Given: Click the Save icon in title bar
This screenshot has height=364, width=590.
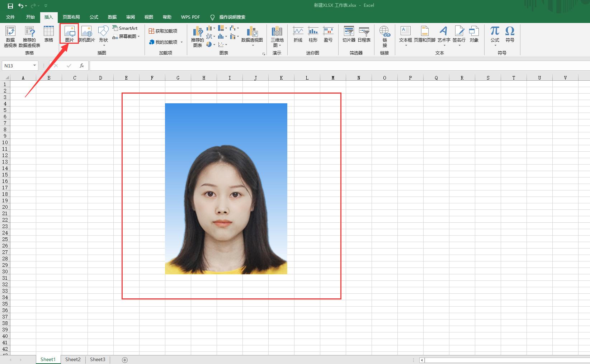Looking at the screenshot, I should pyautogui.click(x=10, y=6).
